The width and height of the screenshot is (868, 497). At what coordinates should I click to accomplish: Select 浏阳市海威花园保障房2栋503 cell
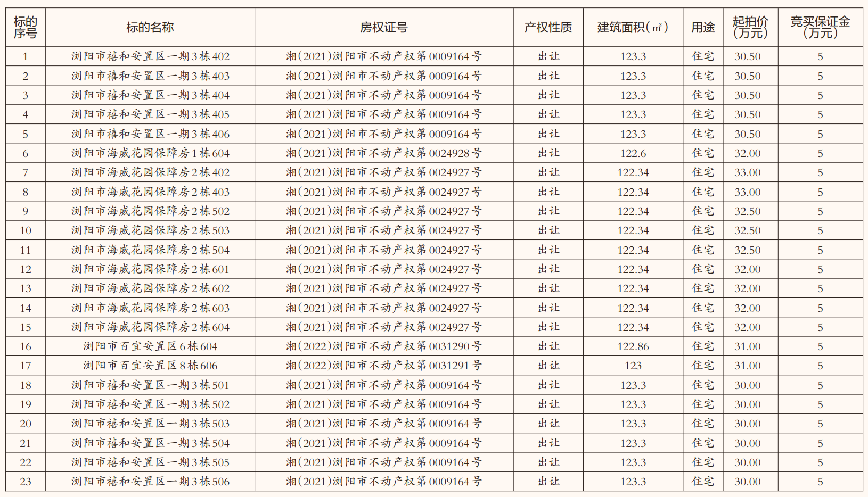150,230
